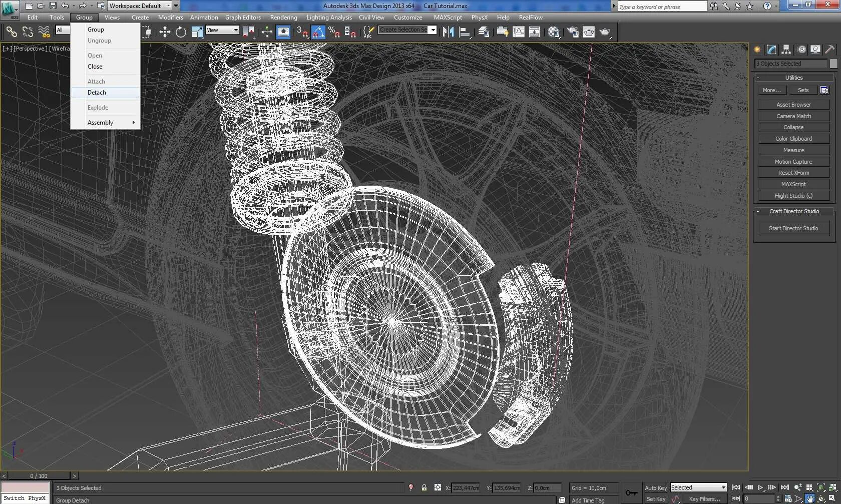
Task: Click the Play Animation button
Action: click(760, 487)
